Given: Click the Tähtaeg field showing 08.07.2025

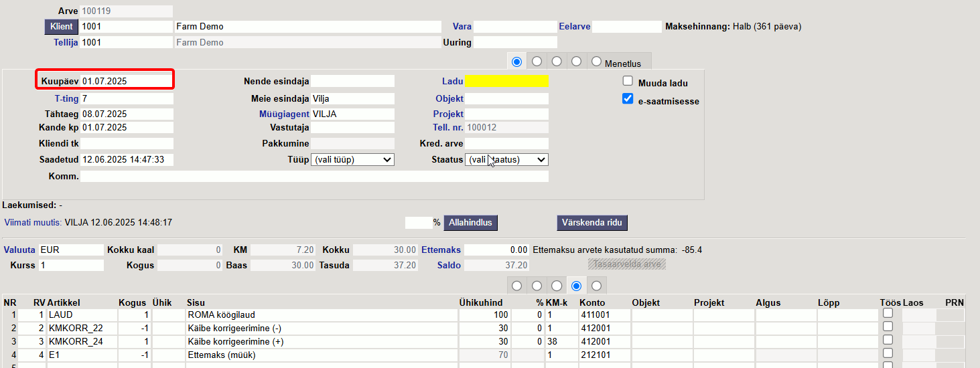Looking at the screenshot, I should [127, 114].
